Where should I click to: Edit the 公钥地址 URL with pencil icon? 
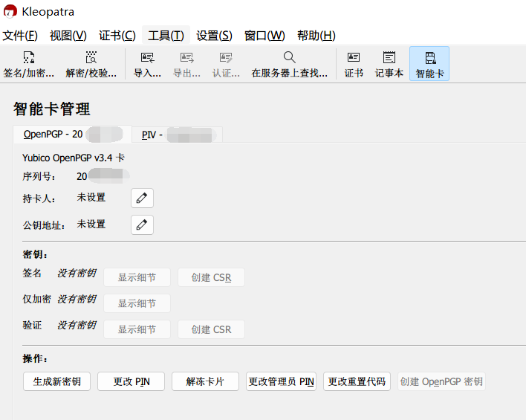(x=142, y=224)
